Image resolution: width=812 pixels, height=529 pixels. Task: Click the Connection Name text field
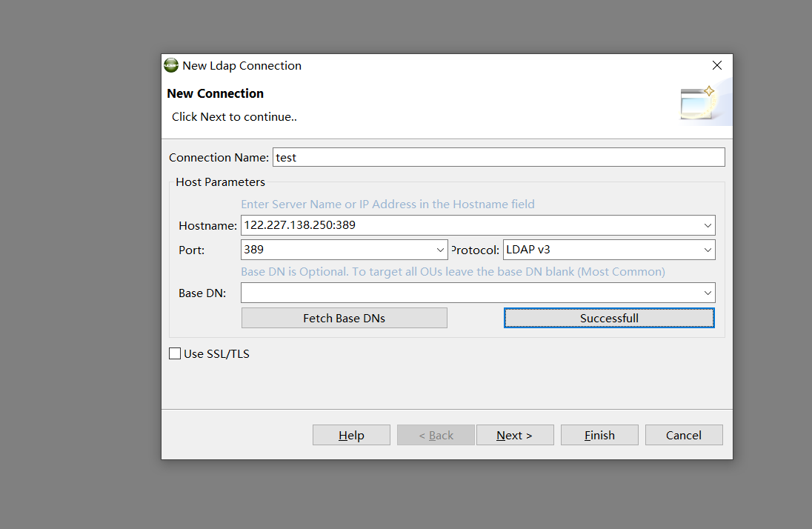pos(498,157)
